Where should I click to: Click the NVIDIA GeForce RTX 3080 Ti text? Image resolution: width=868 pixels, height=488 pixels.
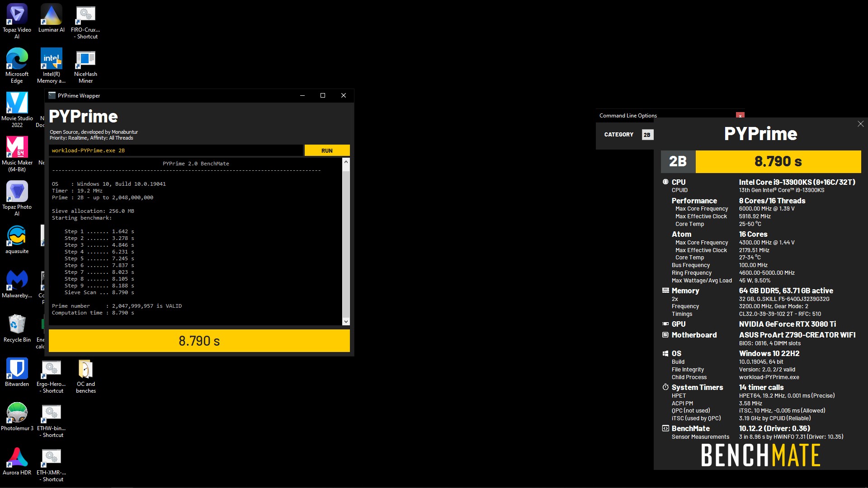tap(788, 324)
